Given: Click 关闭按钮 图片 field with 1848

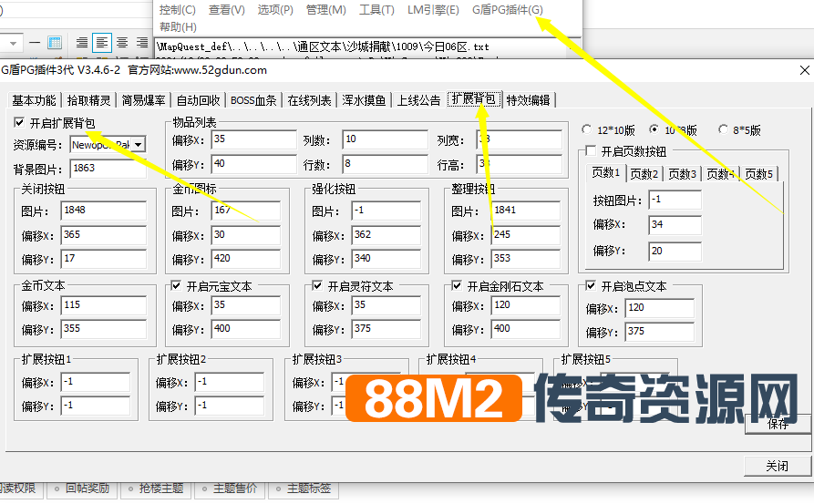Looking at the screenshot, I should coord(104,211).
